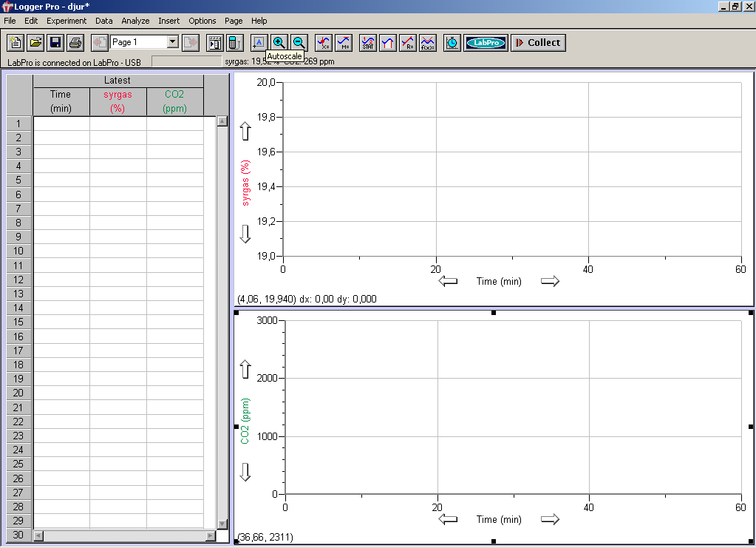The image size is (756, 548).
Task: Click the syrgas graph up scale arrow
Action: pyautogui.click(x=245, y=131)
